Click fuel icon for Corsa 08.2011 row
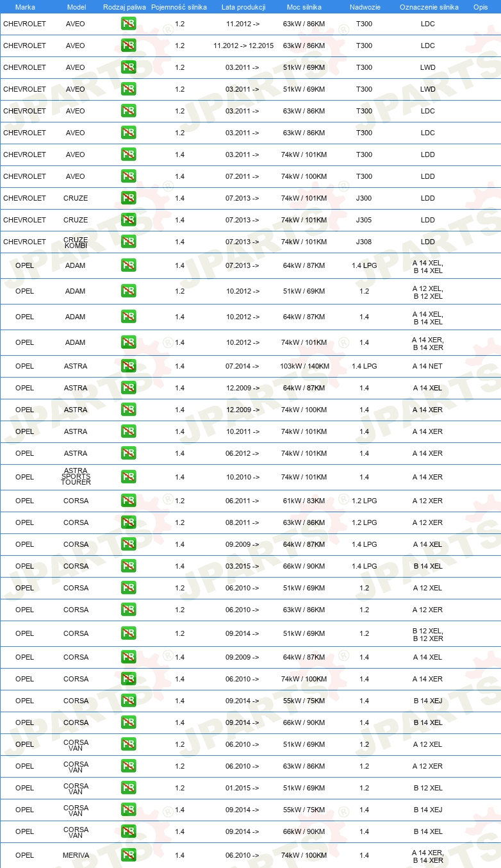This screenshot has width=501, height=868. pyautogui.click(x=129, y=522)
